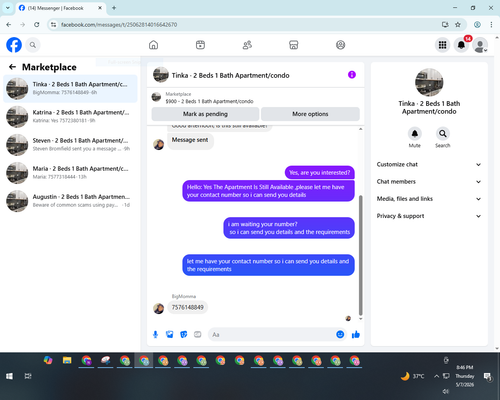Click the chat header title Tinka

(x=230, y=75)
